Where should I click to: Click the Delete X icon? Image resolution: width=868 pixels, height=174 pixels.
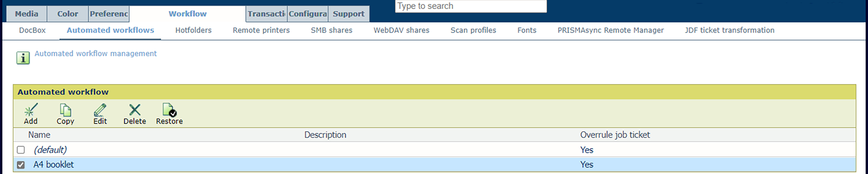pyautogui.click(x=134, y=110)
